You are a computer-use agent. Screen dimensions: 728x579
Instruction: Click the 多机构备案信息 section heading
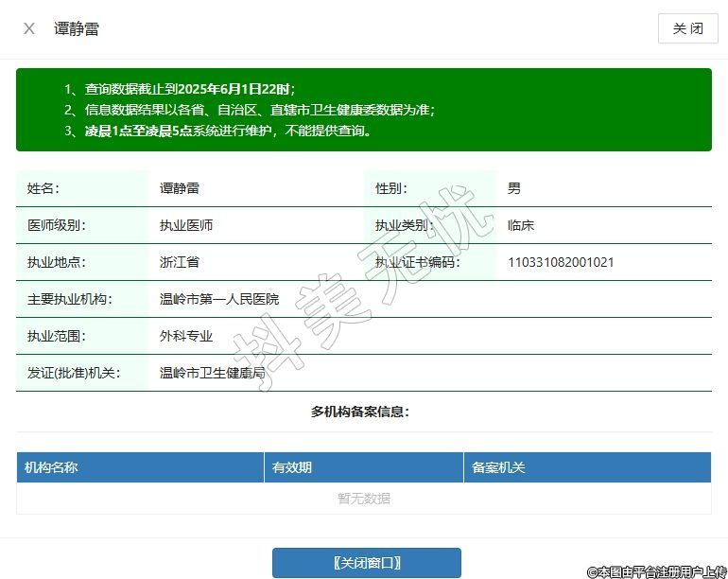coord(360,412)
